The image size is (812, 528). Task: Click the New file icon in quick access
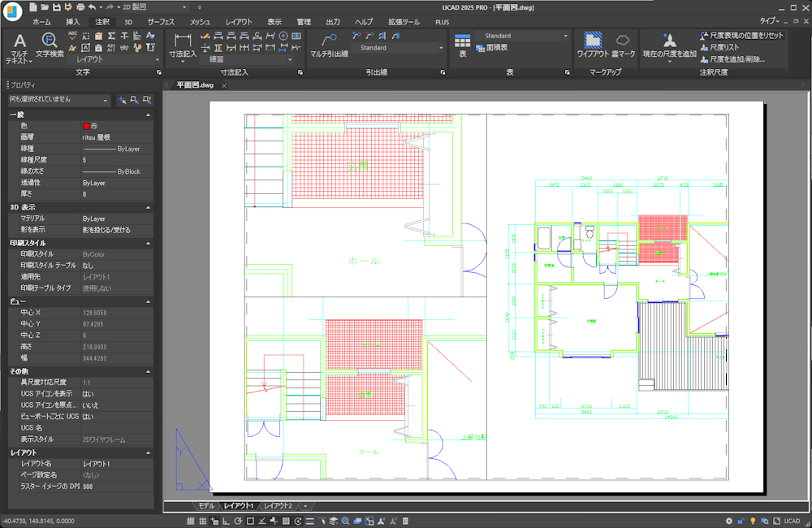click(33, 7)
